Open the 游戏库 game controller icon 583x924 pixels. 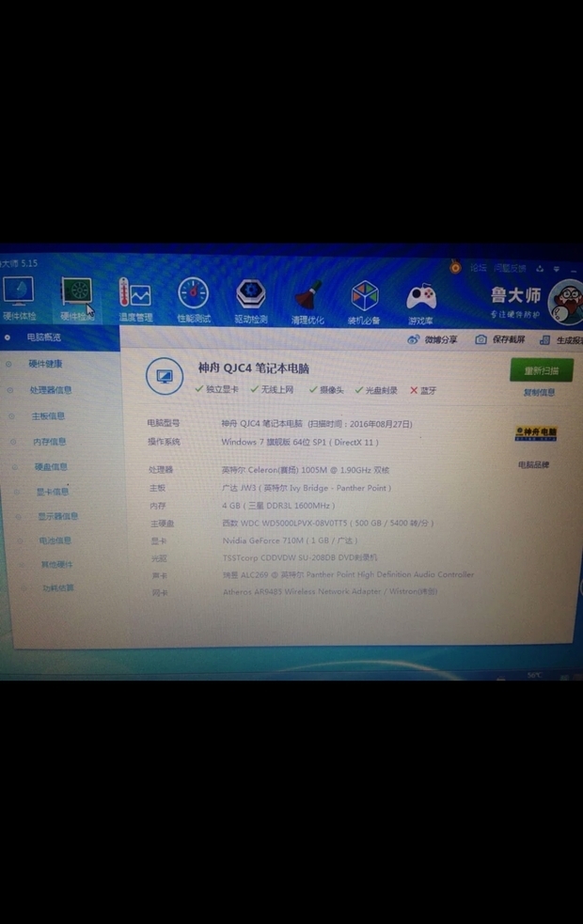click(x=421, y=304)
